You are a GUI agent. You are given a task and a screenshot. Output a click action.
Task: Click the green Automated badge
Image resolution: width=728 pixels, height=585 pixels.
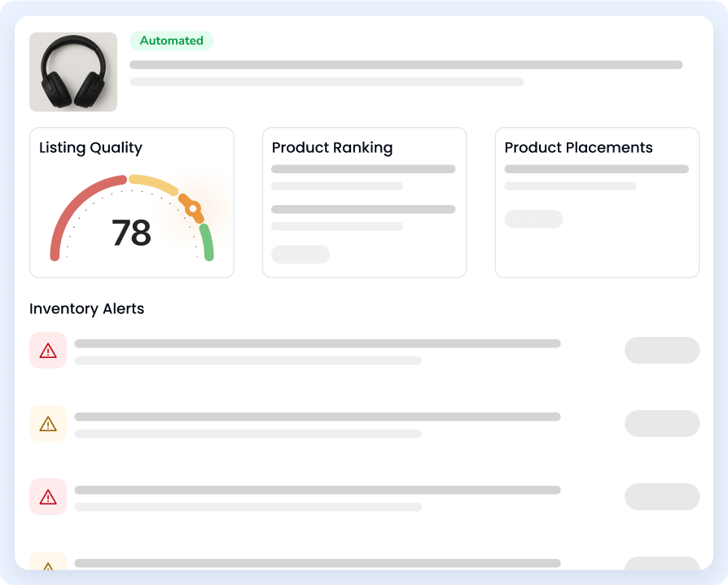tap(171, 41)
